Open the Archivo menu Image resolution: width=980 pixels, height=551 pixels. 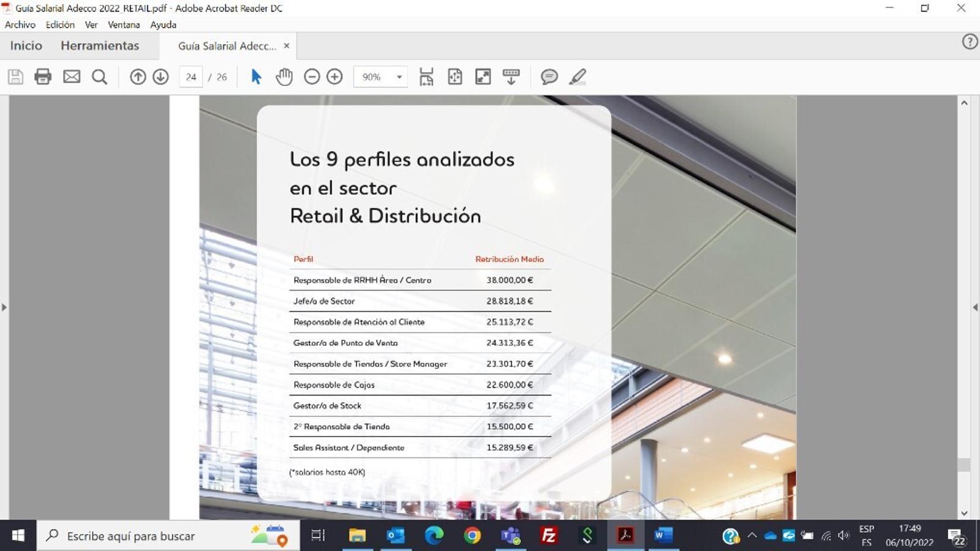[20, 24]
